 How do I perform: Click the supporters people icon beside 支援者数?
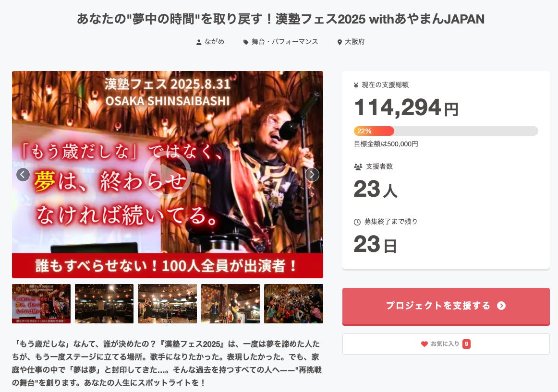pyautogui.click(x=358, y=166)
